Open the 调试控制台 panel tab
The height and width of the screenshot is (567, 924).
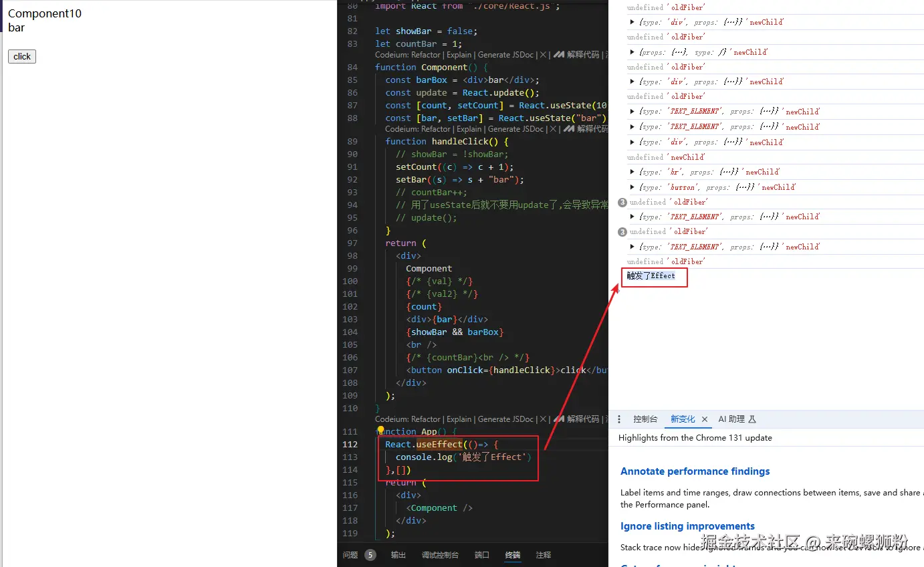pos(440,555)
